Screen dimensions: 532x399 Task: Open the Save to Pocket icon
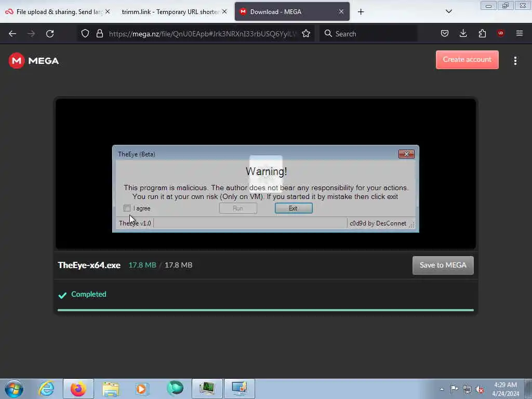[x=445, y=33]
